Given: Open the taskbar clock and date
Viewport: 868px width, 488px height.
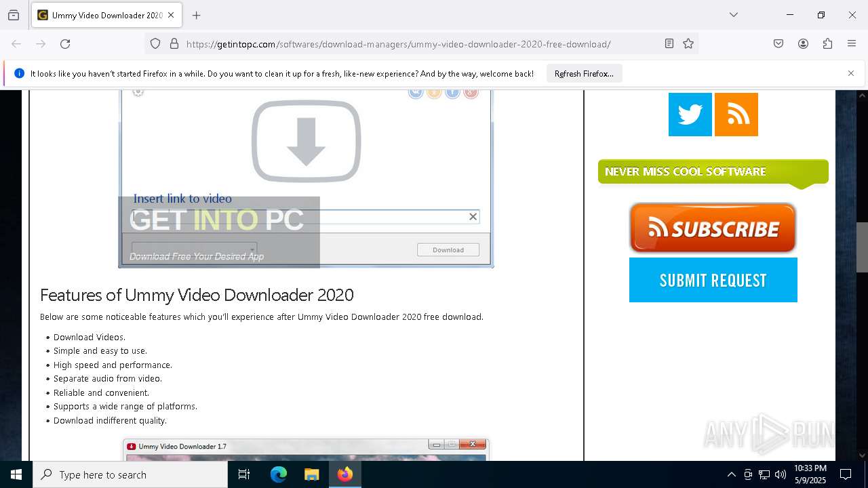Looking at the screenshot, I should (x=810, y=474).
